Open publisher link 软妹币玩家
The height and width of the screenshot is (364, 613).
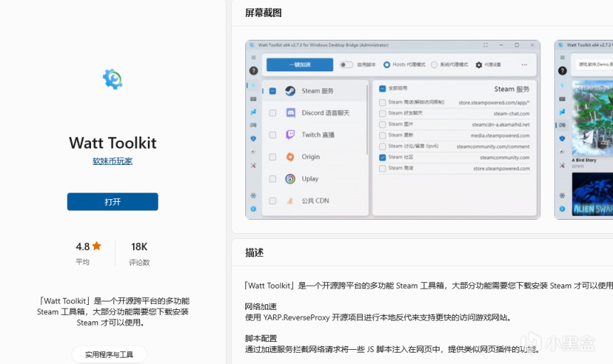(x=112, y=161)
